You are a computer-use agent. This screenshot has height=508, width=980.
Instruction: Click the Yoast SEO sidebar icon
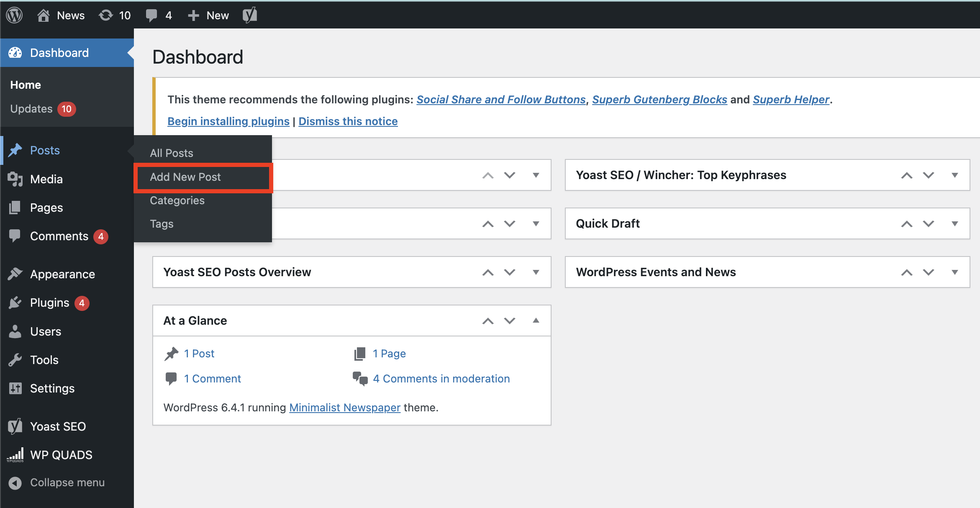pos(15,426)
